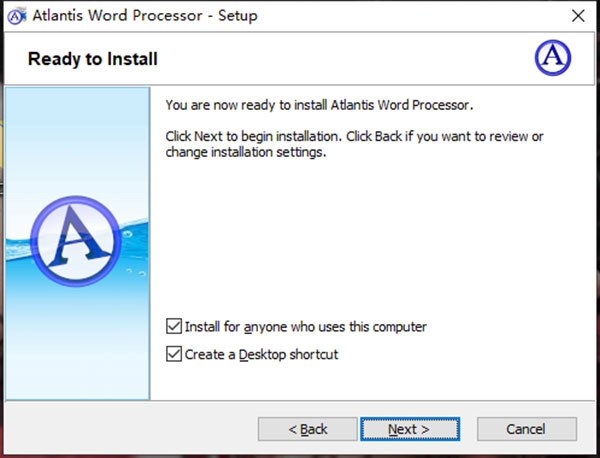Image resolution: width=600 pixels, height=458 pixels.
Task: Disable the Create a Desktop shortcut checkbox
Action: pos(174,354)
